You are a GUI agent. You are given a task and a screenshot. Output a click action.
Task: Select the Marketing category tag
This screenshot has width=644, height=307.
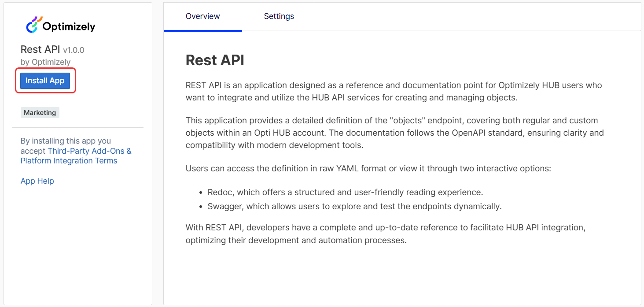point(40,113)
